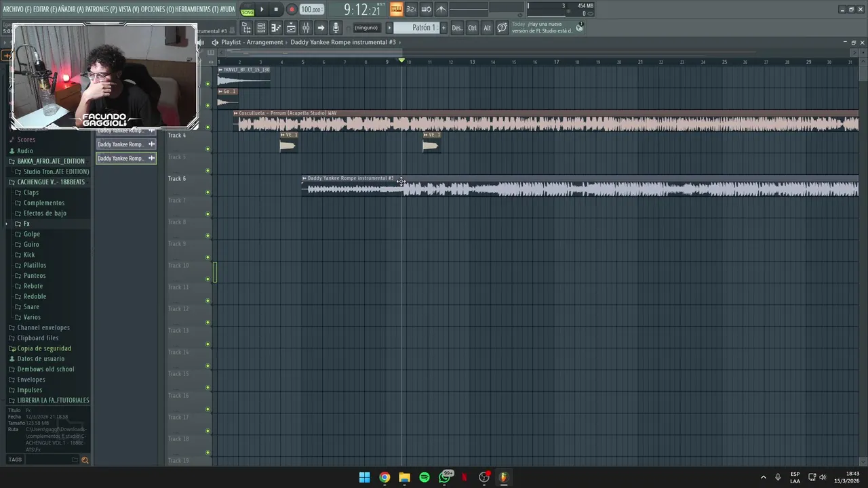The image size is (868, 488).
Task: Click the Stop playback button
Action: pos(276,9)
